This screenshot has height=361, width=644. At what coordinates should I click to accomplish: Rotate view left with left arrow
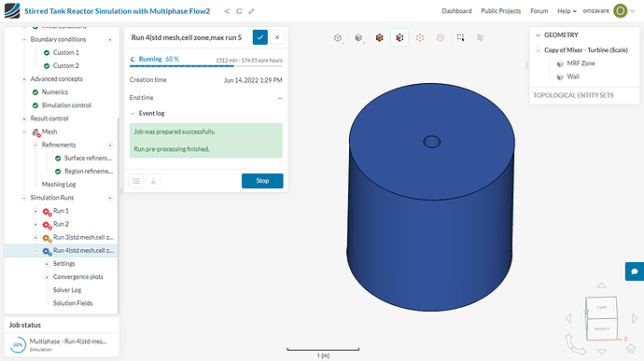pos(568,318)
